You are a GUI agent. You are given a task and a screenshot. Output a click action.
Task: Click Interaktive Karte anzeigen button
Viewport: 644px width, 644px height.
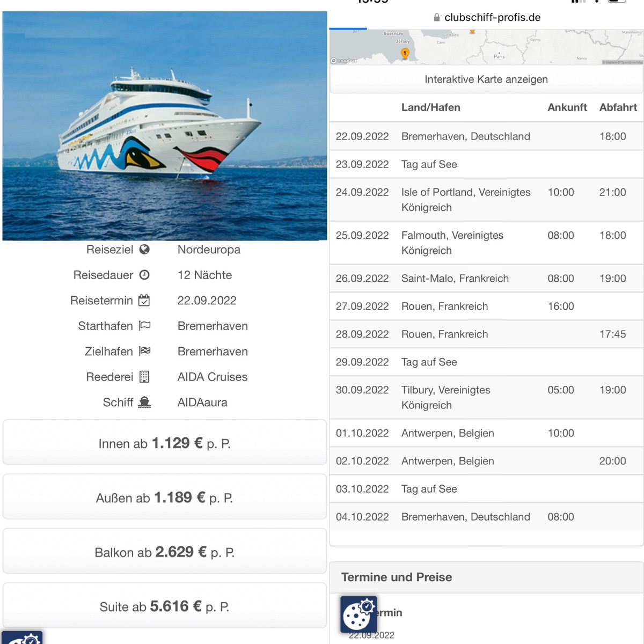tap(486, 79)
